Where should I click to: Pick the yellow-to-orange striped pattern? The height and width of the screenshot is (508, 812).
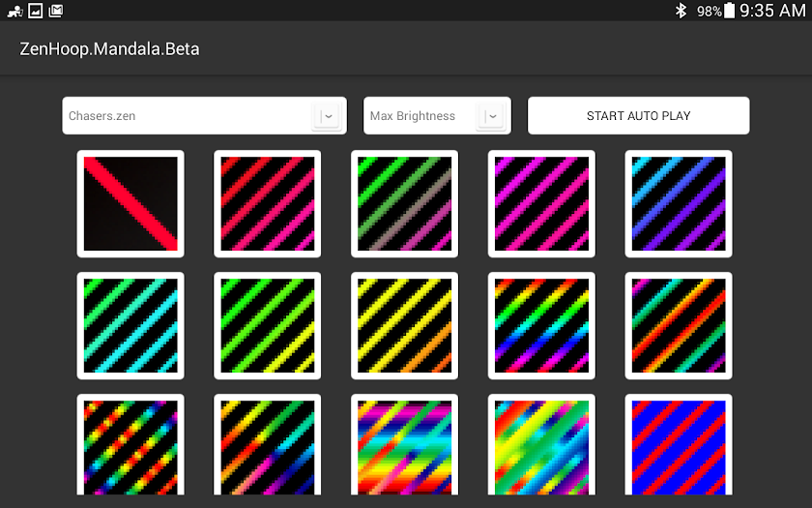tap(404, 325)
